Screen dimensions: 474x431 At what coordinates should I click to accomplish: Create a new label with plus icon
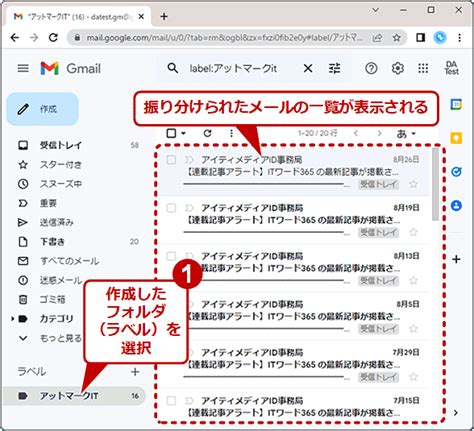[x=135, y=372]
